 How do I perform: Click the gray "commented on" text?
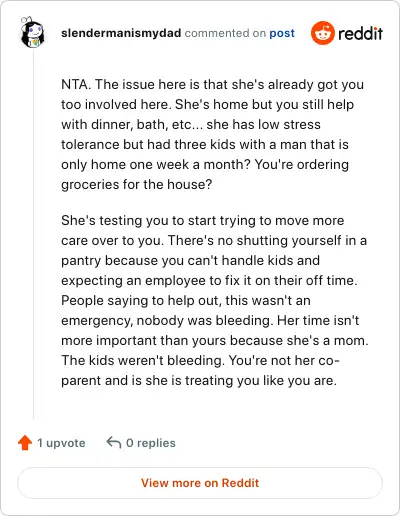point(225,33)
